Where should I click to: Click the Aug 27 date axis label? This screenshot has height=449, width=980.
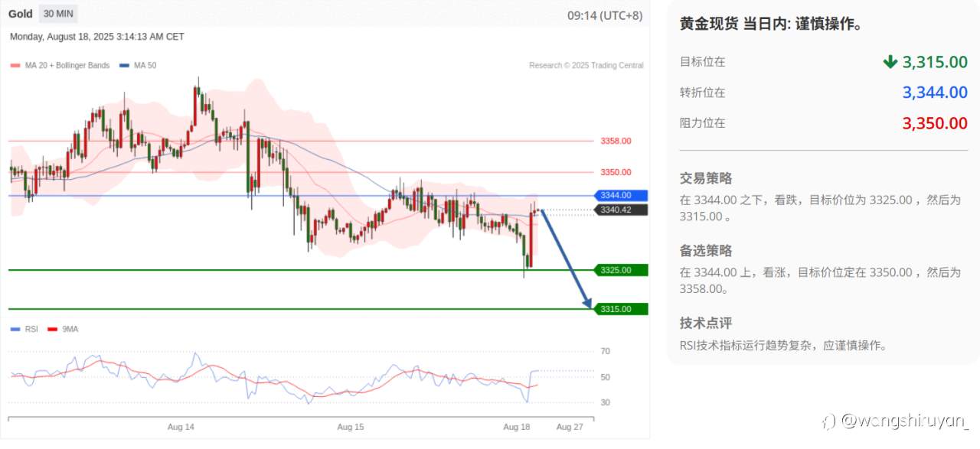[x=570, y=427]
